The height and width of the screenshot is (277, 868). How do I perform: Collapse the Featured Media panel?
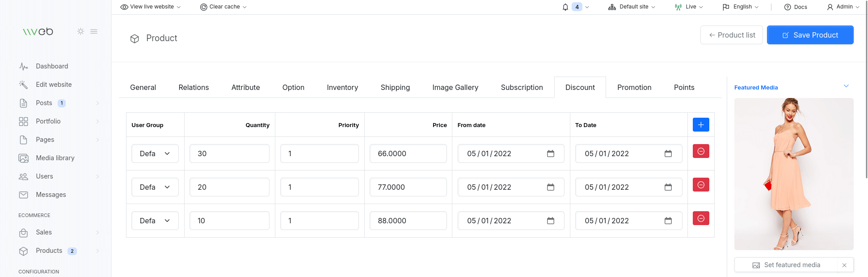click(x=846, y=86)
